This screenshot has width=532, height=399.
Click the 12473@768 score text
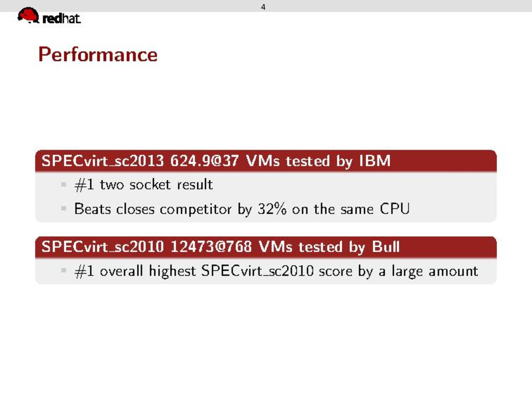tap(211, 247)
